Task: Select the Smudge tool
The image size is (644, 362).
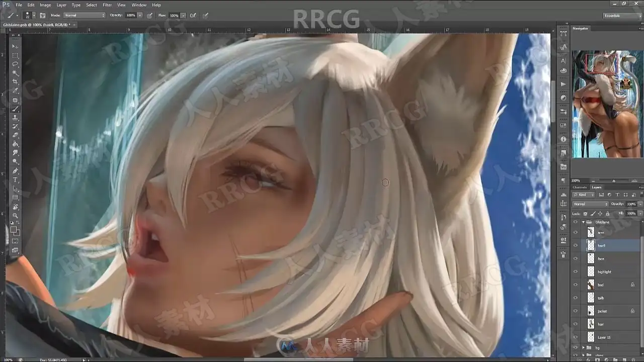Action: [x=15, y=153]
